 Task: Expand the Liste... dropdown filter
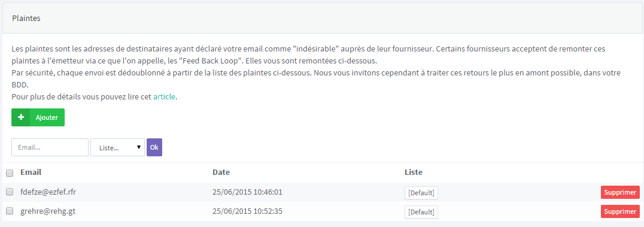pyautogui.click(x=117, y=147)
